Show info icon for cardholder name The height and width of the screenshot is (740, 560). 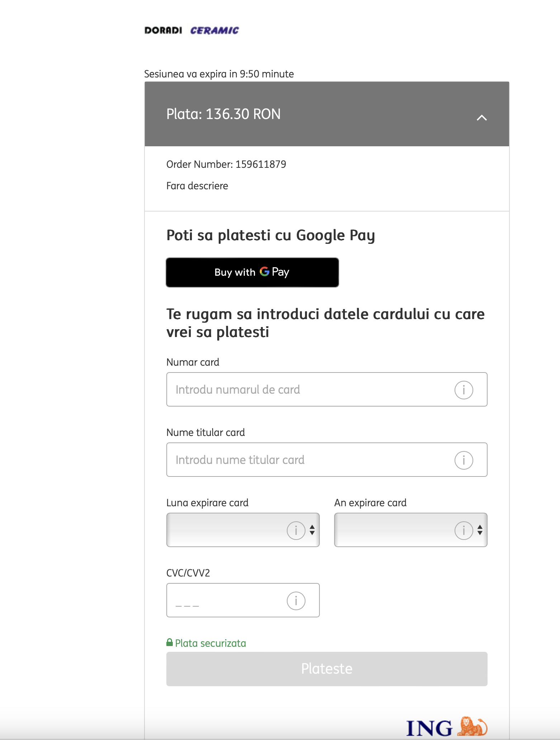click(464, 460)
